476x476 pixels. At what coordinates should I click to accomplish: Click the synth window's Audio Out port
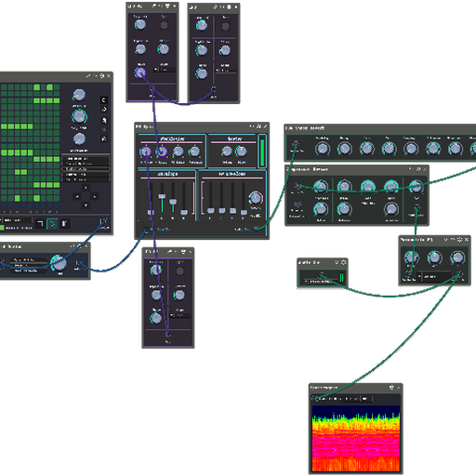(x=256, y=229)
